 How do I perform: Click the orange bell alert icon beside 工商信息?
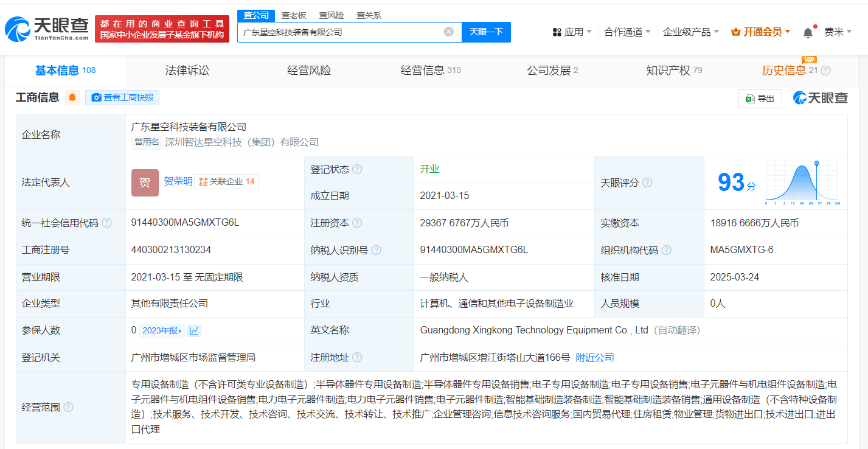click(x=72, y=97)
